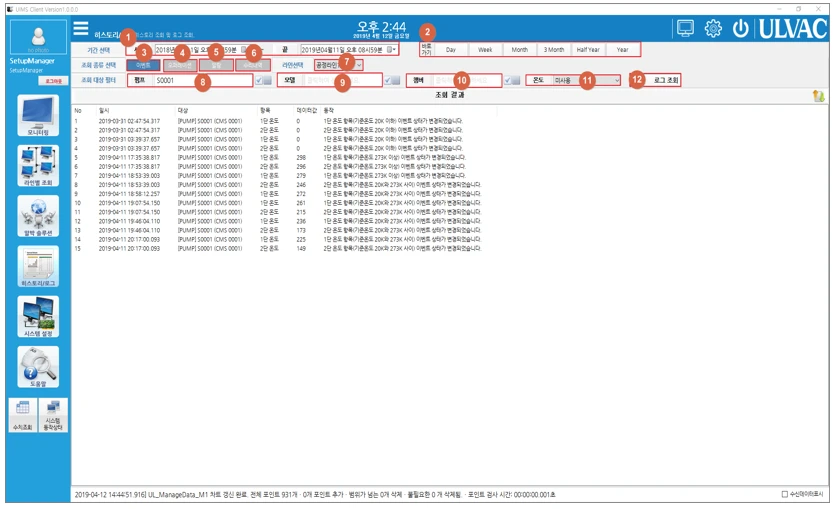Enable the 수신데이터표시 checkbox
This screenshot has width=834, height=509.
click(784, 494)
